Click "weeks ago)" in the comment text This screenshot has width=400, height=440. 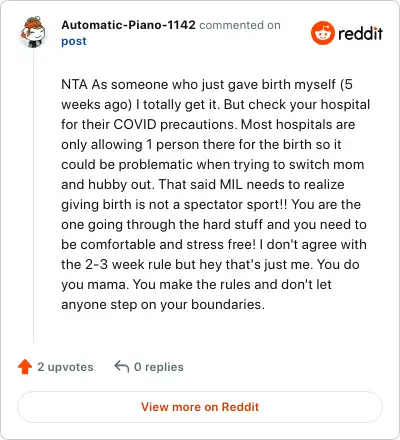click(x=97, y=105)
